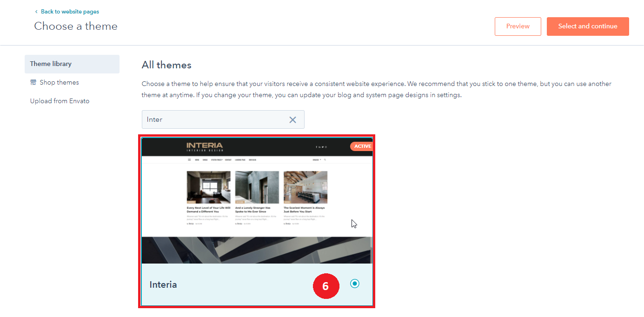Click the ACTIVE badge on Interia theme
Viewport: 644px width, 317px height.
[x=362, y=146]
